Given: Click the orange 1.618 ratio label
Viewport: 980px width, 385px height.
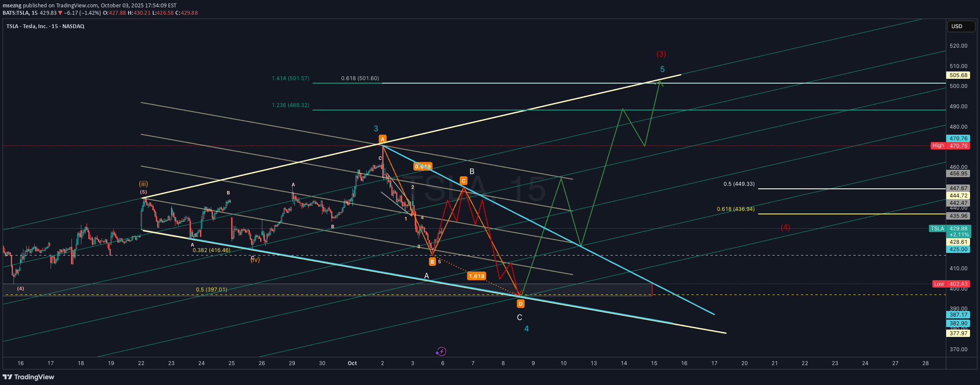Looking at the screenshot, I should (476, 276).
